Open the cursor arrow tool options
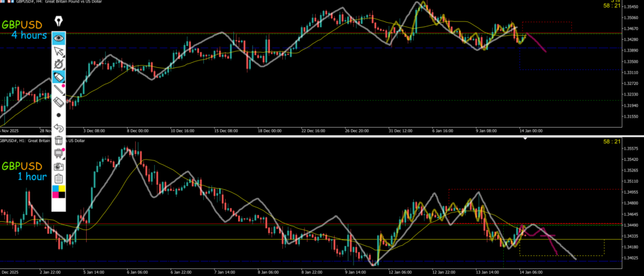This screenshot has width=644, height=276. click(x=59, y=50)
